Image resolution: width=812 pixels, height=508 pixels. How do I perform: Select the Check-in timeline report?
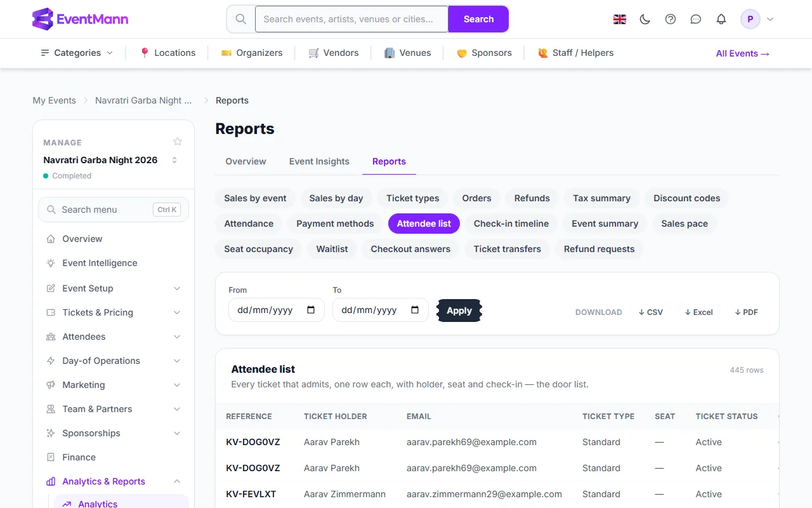point(511,224)
